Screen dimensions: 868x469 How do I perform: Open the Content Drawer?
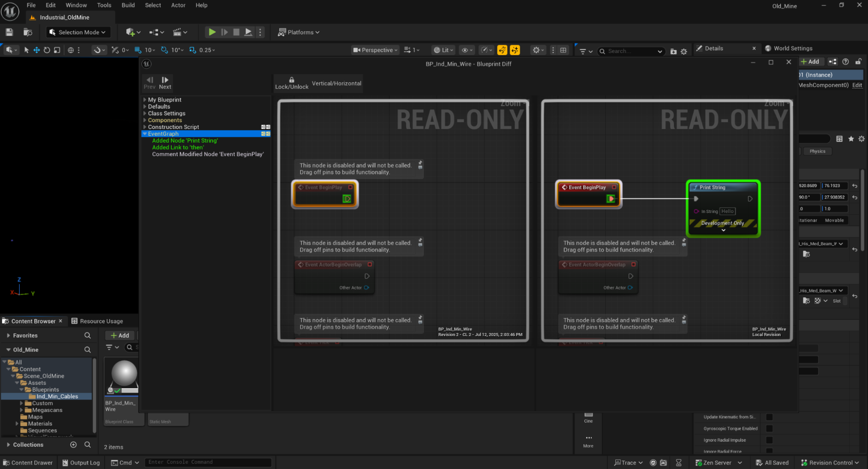click(28, 462)
